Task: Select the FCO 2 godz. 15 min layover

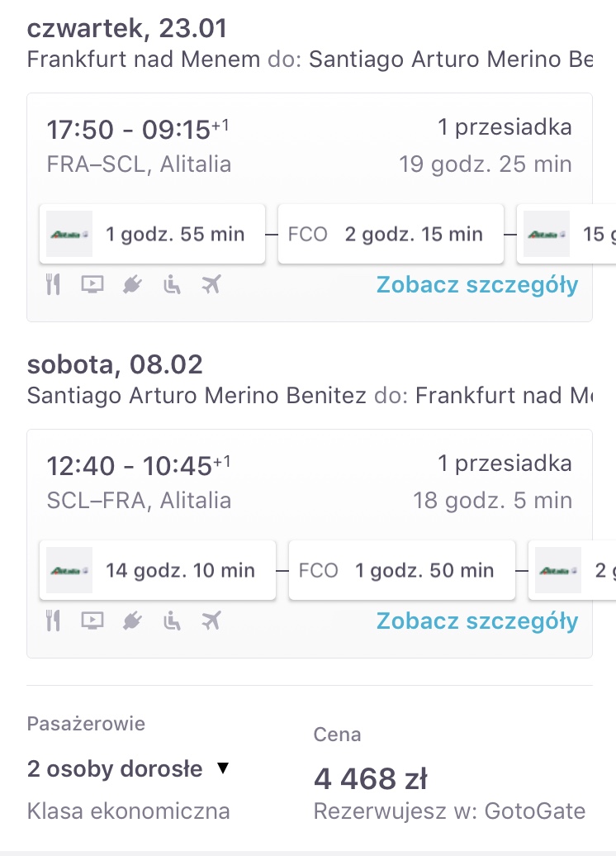Action: (x=391, y=234)
